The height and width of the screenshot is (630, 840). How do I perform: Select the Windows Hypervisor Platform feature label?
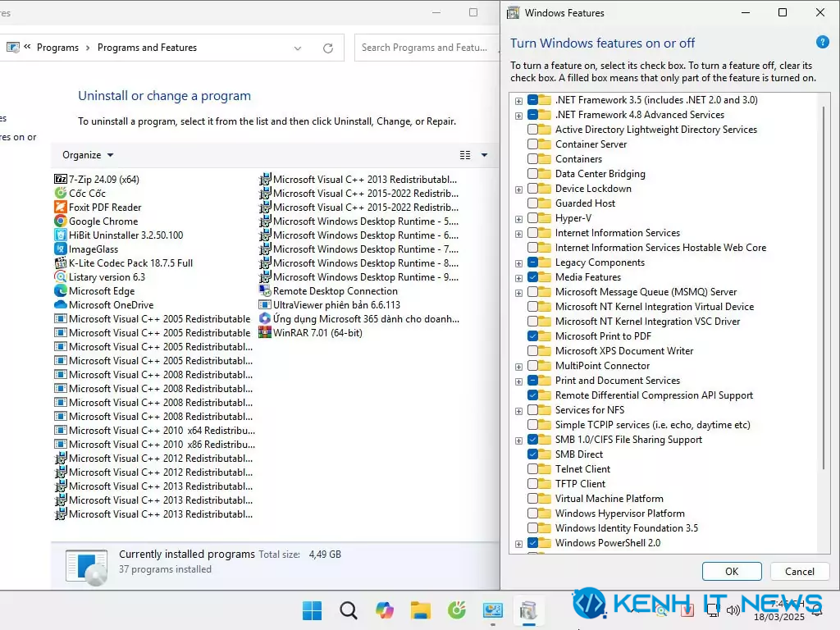pos(620,514)
